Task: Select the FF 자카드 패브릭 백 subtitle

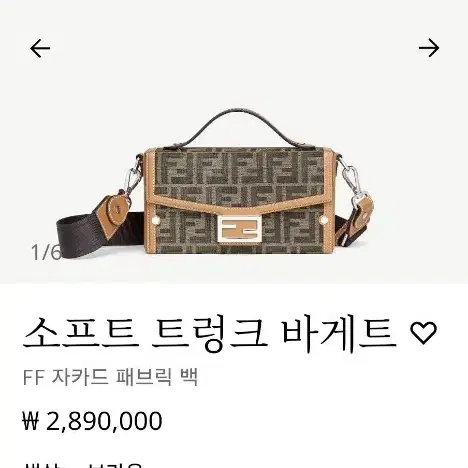Action: point(111,377)
